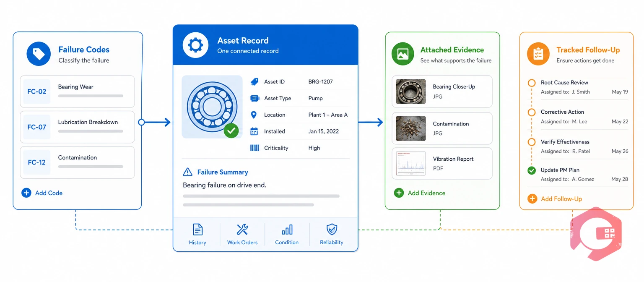Click the Failure Summary warning triangle icon

[x=187, y=172]
